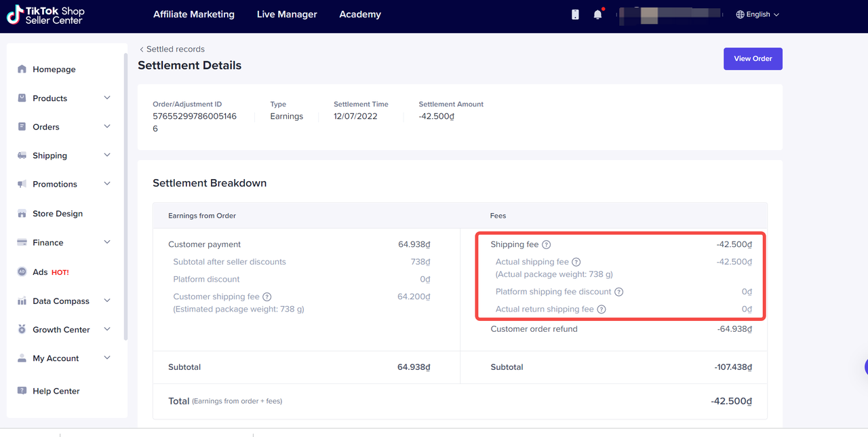Open the English language dropdown
The width and height of the screenshot is (868, 437).
pos(757,14)
